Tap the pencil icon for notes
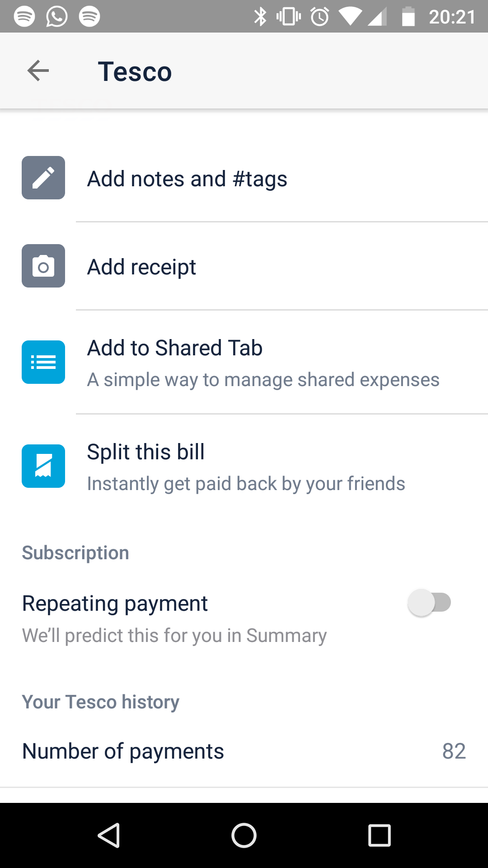 pos(43,178)
